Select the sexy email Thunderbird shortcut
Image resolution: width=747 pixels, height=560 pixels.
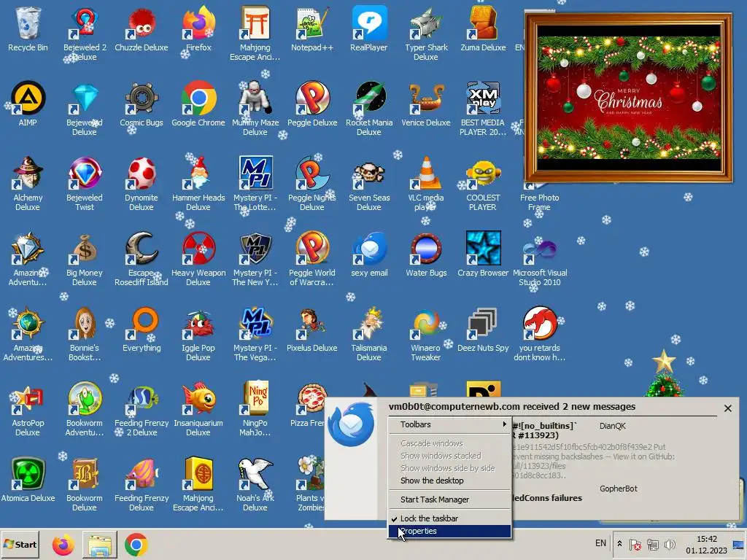[x=368, y=255]
